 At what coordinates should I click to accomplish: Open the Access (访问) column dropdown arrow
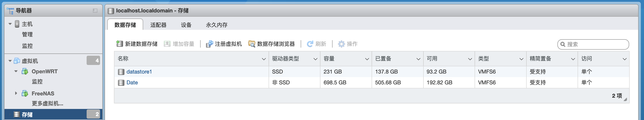point(624,59)
